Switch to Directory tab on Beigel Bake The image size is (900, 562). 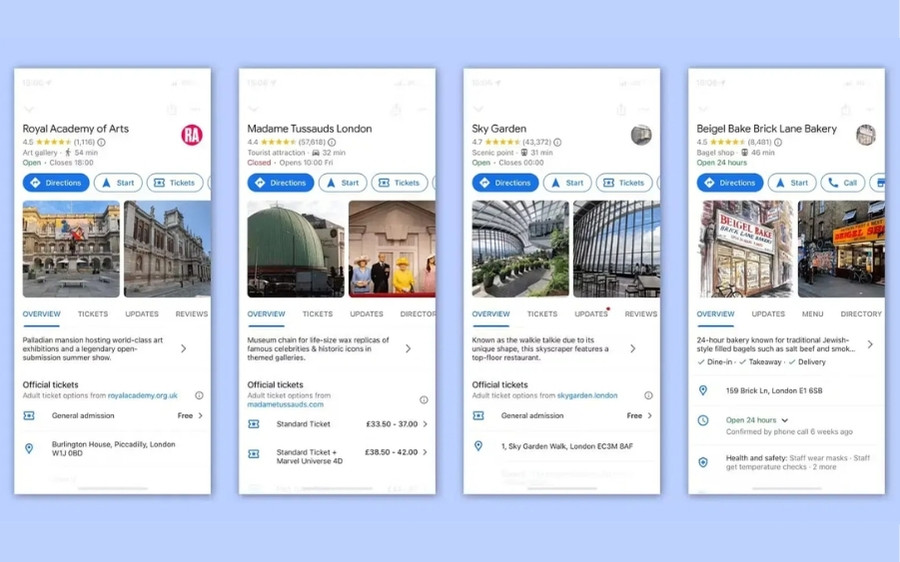(861, 314)
